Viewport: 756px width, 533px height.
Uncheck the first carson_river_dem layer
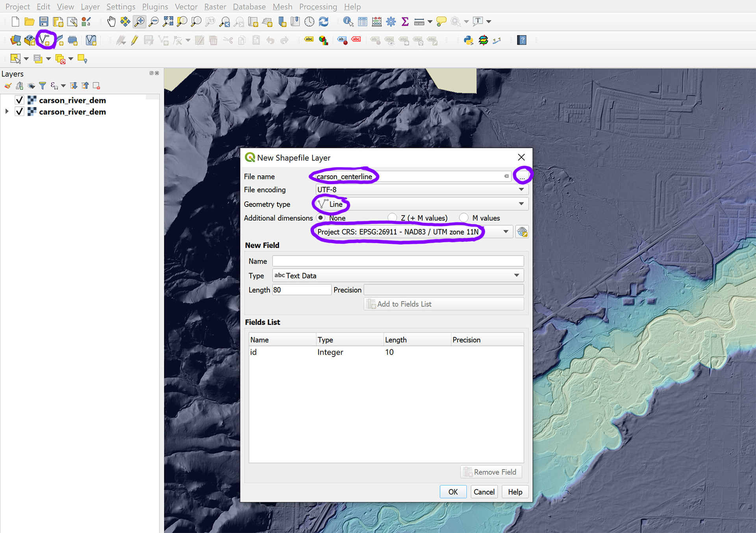point(19,100)
